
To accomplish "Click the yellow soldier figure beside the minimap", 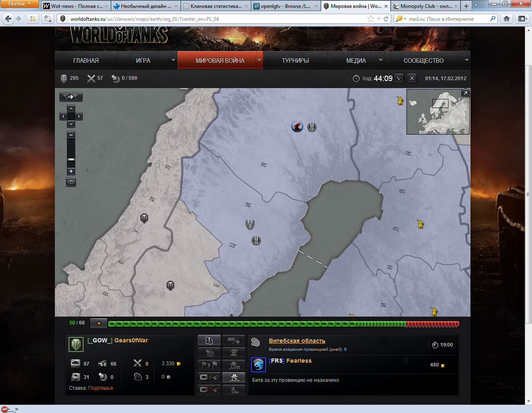I will point(400,100).
